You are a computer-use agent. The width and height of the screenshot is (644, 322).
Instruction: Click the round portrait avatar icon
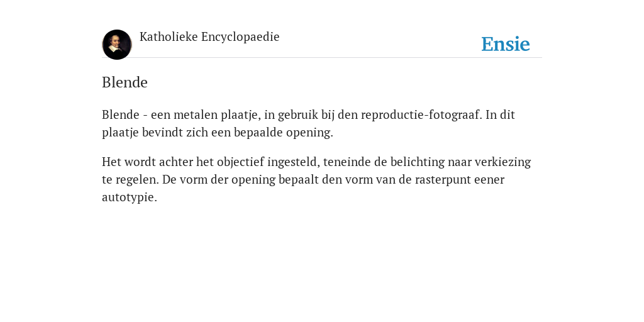click(117, 45)
